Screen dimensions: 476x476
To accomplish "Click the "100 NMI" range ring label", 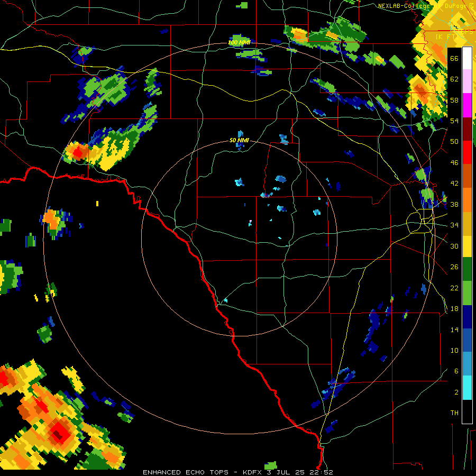I will [239, 42].
